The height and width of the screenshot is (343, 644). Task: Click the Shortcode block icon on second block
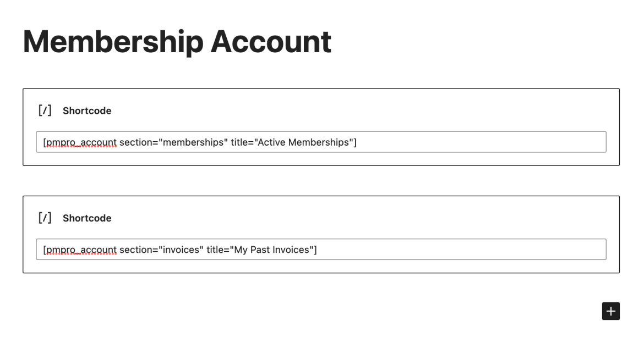pyautogui.click(x=45, y=218)
